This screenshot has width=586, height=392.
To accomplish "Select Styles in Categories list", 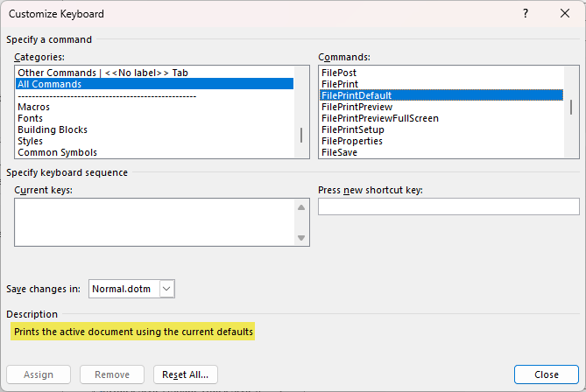I will [x=154, y=141].
